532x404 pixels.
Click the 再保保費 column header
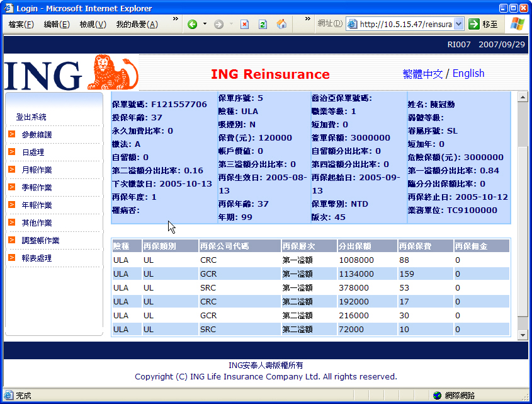click(426, 246)
